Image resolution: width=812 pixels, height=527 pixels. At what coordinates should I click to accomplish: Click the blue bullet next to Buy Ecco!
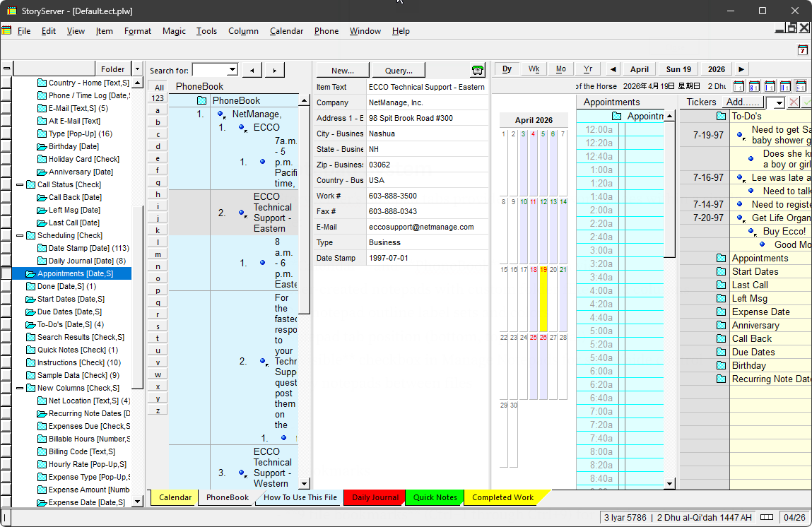[752, 232]
